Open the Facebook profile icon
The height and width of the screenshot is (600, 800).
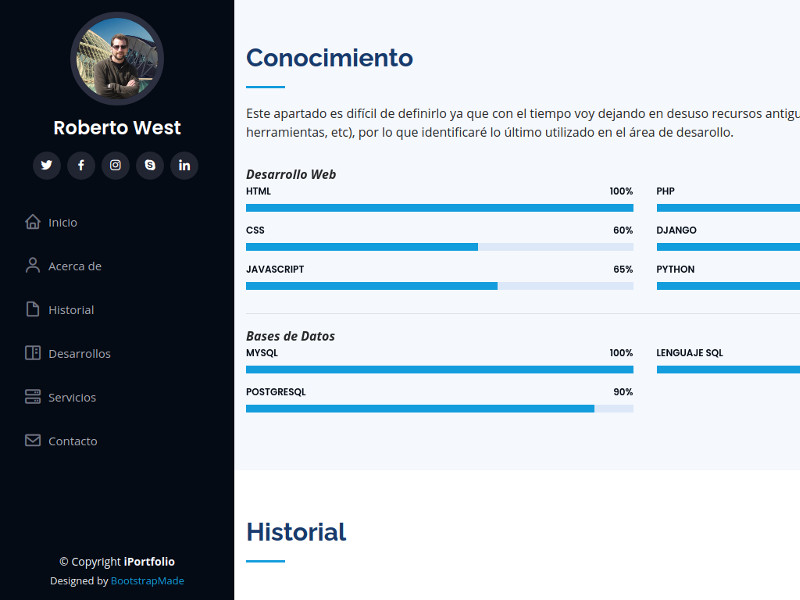coord(81,165)
